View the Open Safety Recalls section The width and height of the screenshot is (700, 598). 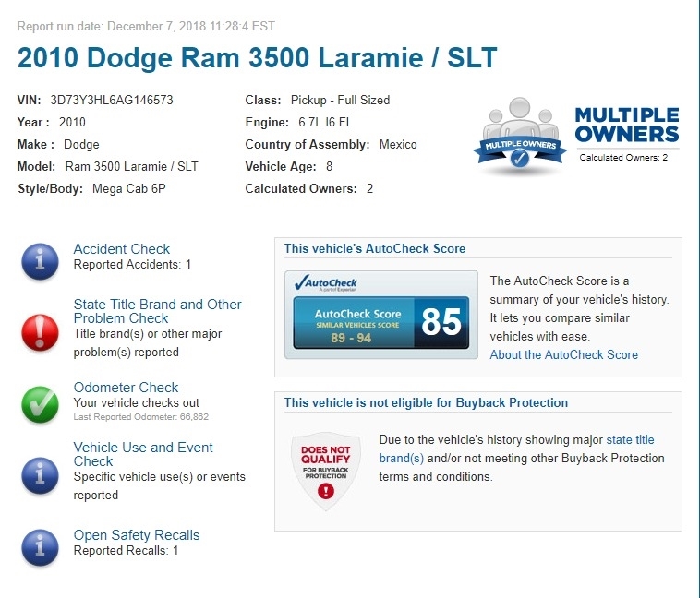(x=136, y=535)
